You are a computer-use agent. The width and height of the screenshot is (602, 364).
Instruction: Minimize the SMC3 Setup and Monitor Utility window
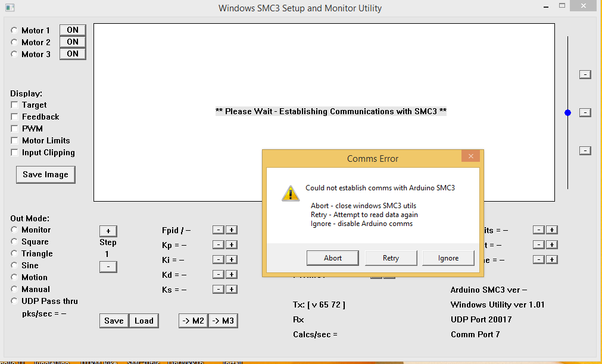(x=546, y=7)
